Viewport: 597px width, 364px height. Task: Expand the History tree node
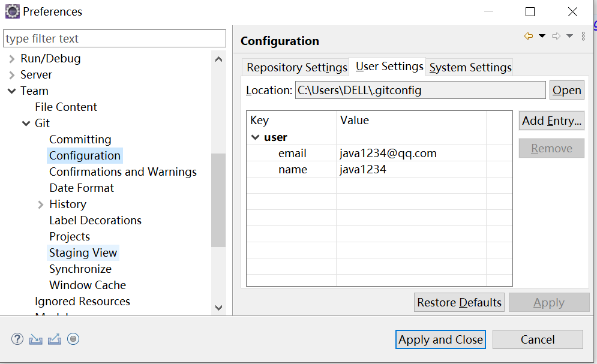click(41, 204)
